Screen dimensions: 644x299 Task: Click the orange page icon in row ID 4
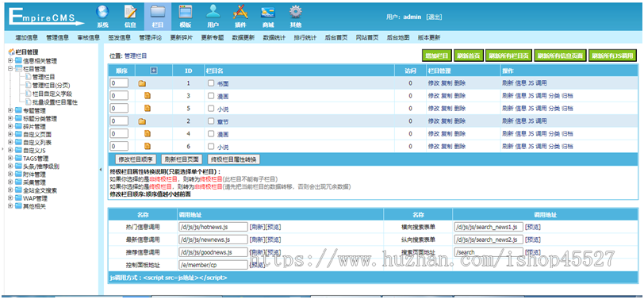pos(148,134)
